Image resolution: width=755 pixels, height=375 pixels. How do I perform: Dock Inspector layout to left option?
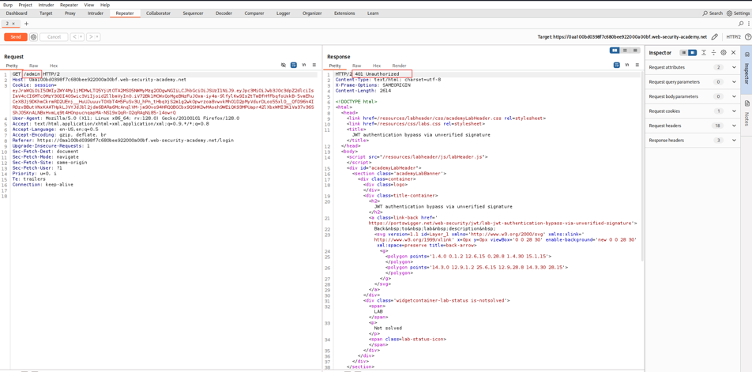(x=683, y=52)
